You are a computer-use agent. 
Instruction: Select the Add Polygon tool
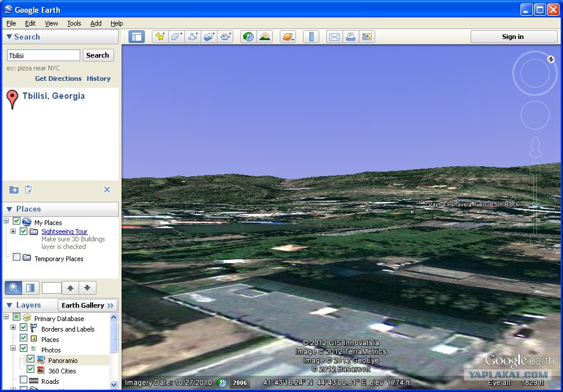point(176,37)
